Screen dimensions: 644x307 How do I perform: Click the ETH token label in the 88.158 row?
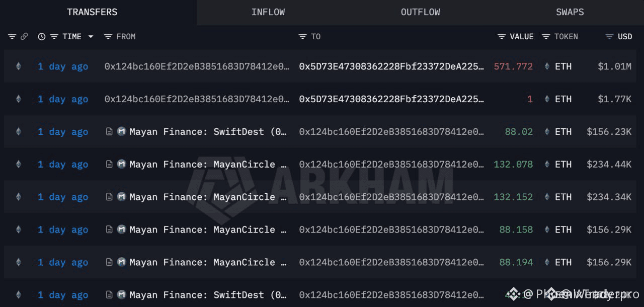[563, 230]
